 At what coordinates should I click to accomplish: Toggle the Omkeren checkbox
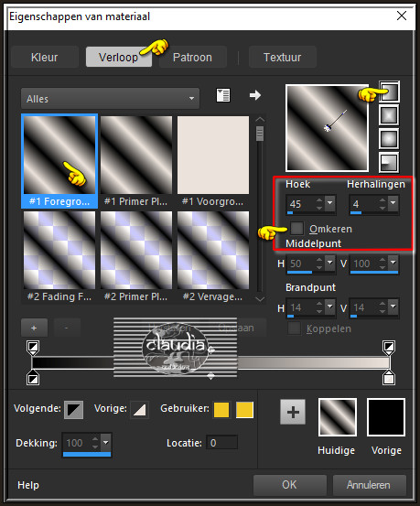(x=296, y=228)
